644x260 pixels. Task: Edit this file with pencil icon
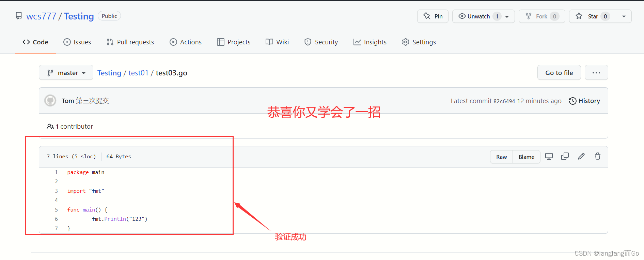[581, 156]
